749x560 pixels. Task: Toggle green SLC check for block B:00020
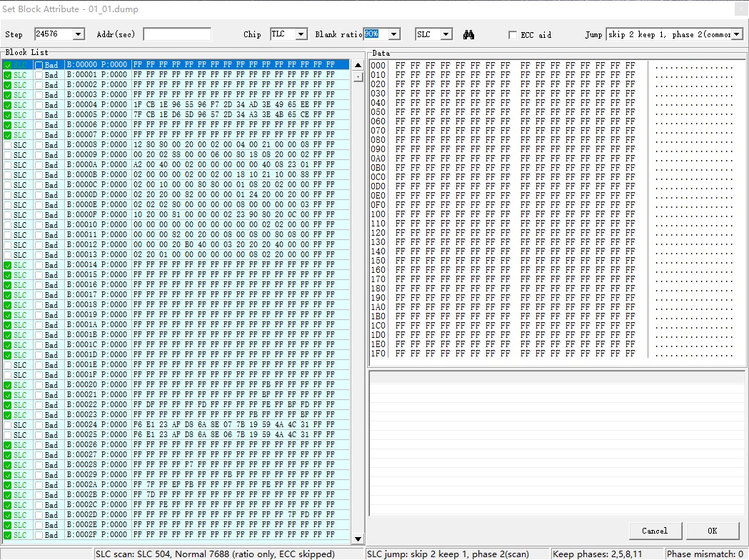(x=8, y=385)
